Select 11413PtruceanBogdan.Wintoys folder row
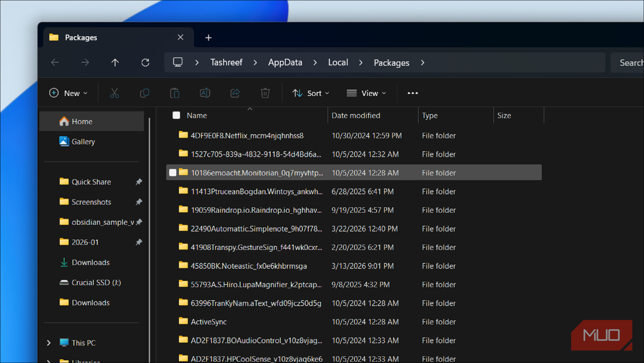644x363 pixels. point(354,191)
